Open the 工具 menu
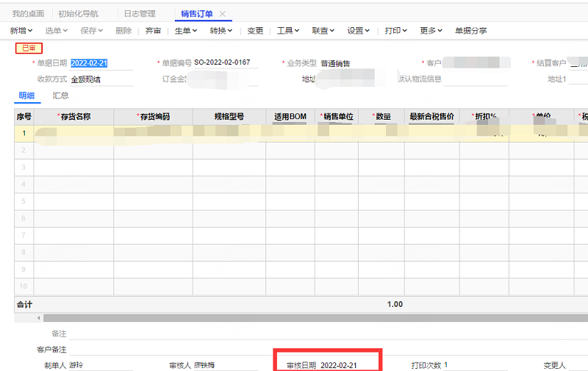 pyautogui.click(x=288, y=31)
